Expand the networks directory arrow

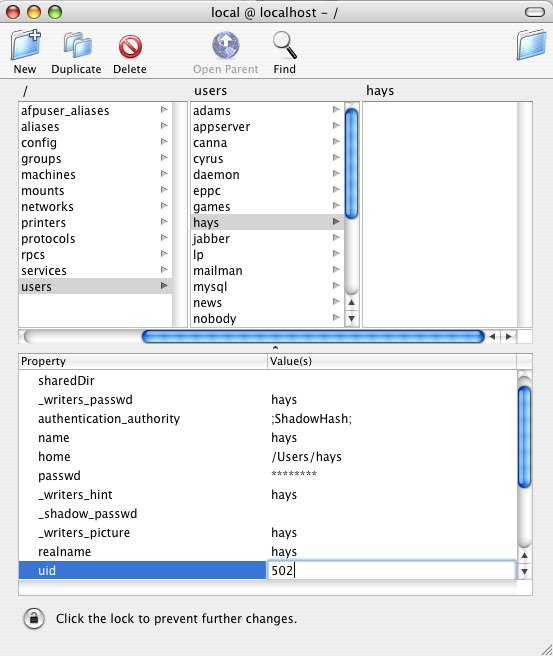(x=164, y=205)
